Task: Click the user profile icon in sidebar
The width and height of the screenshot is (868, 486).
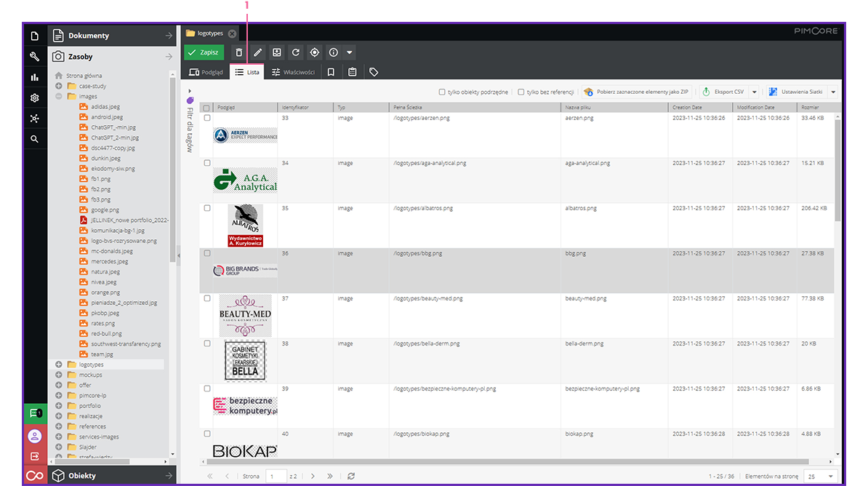Action: [35, 436]
